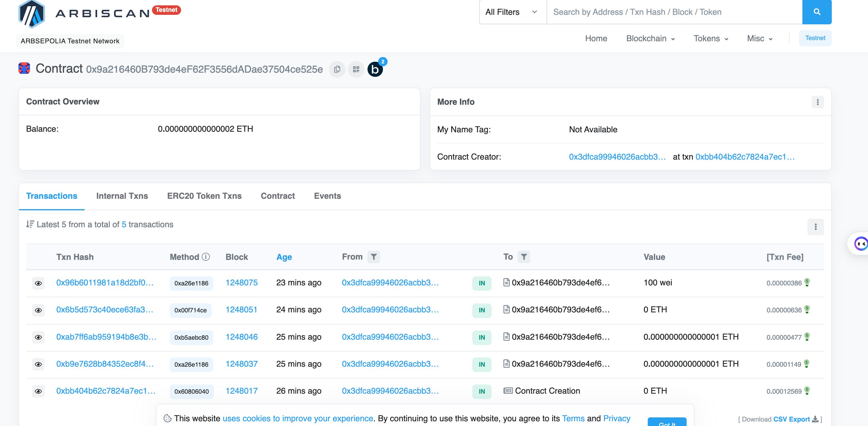
Task: Click the Contract Creation icon in last row
Action: tap(508, 391)
